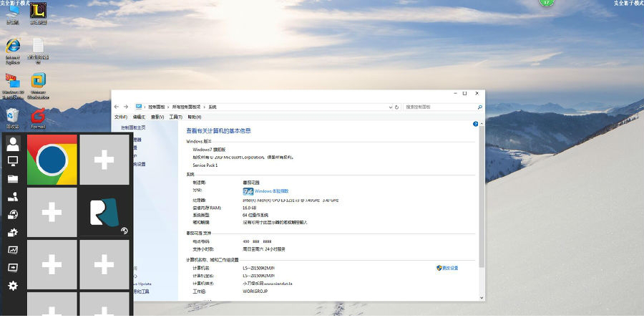The height and width of the screenshot is (328, 644).
Task: Open the user account icon in start sidebar
Action: coord(13,143)
